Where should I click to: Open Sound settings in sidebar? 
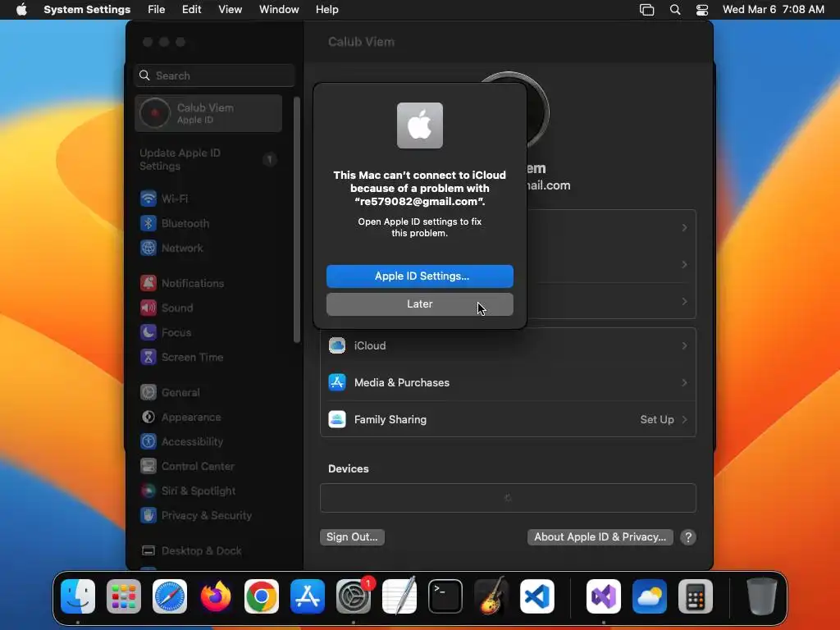click(x=208, y=308)
